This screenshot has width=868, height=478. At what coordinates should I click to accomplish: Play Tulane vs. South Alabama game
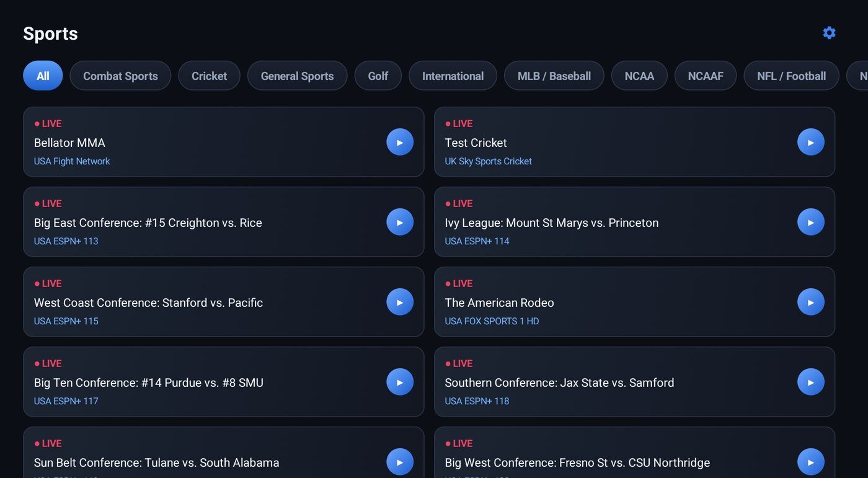coord(400,462)
